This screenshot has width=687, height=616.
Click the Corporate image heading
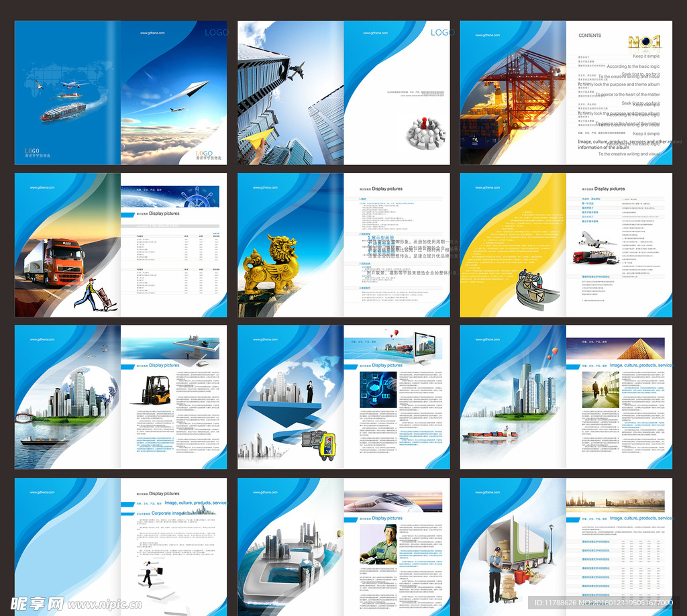(x=167, y=513)
